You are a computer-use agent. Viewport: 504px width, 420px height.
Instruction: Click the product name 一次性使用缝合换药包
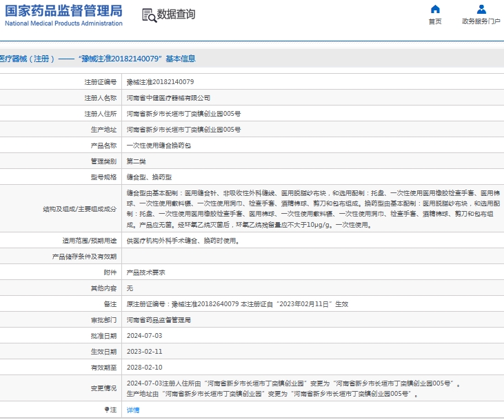[159, 146]
